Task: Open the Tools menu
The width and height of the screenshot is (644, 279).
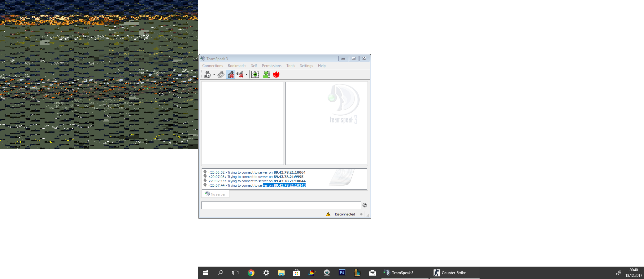Action: [291, 66]
